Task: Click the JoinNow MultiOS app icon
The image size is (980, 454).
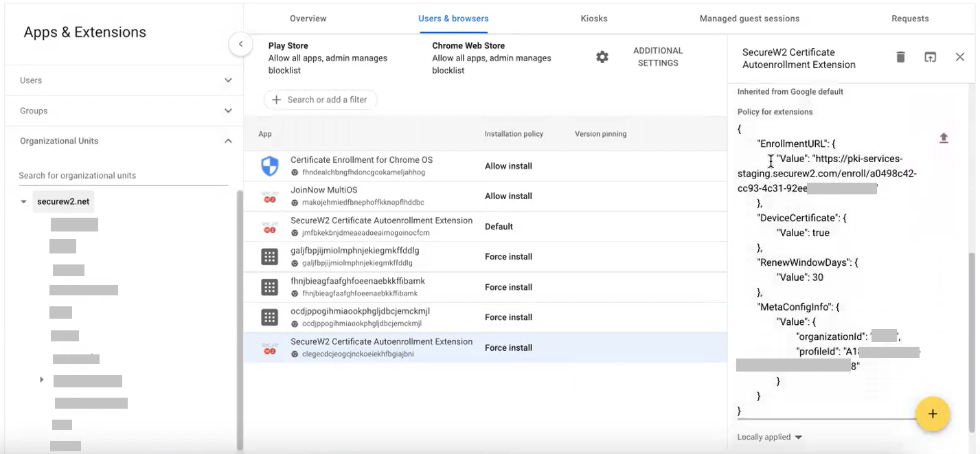Action: tap(270, 196)
